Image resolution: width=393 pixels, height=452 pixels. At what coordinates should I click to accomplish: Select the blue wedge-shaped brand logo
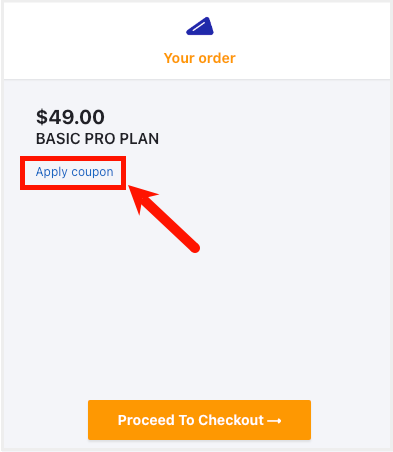pyautogui.click(x=200, y=26)
